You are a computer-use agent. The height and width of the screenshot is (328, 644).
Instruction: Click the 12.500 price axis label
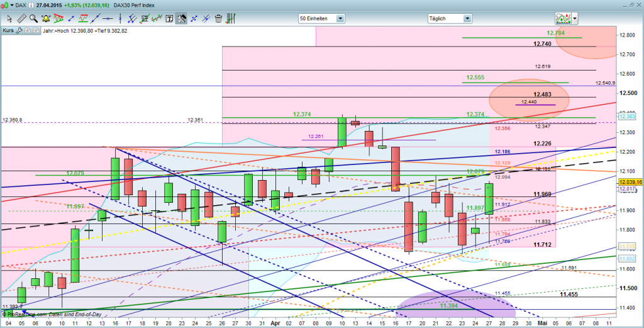pos(630,93)
